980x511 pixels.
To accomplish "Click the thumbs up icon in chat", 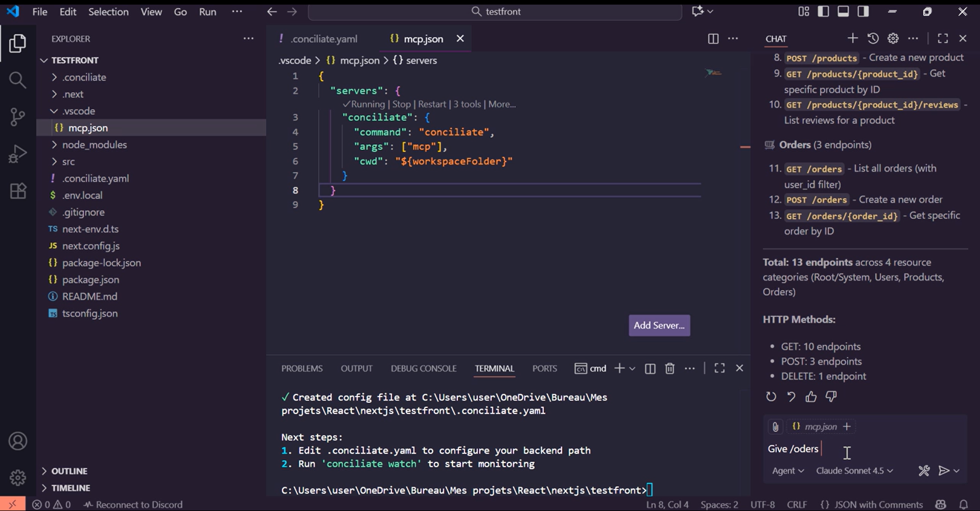I will pos(811,397).
